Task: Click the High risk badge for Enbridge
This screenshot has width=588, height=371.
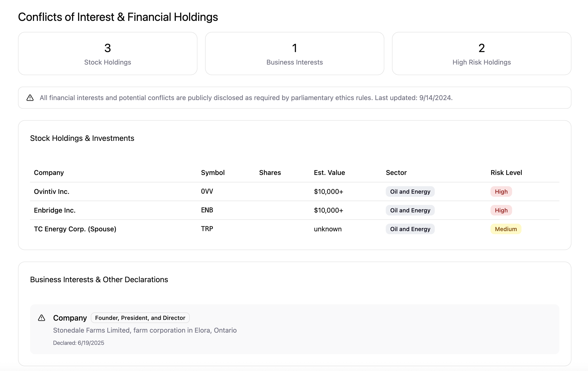Action: point(501,210)
